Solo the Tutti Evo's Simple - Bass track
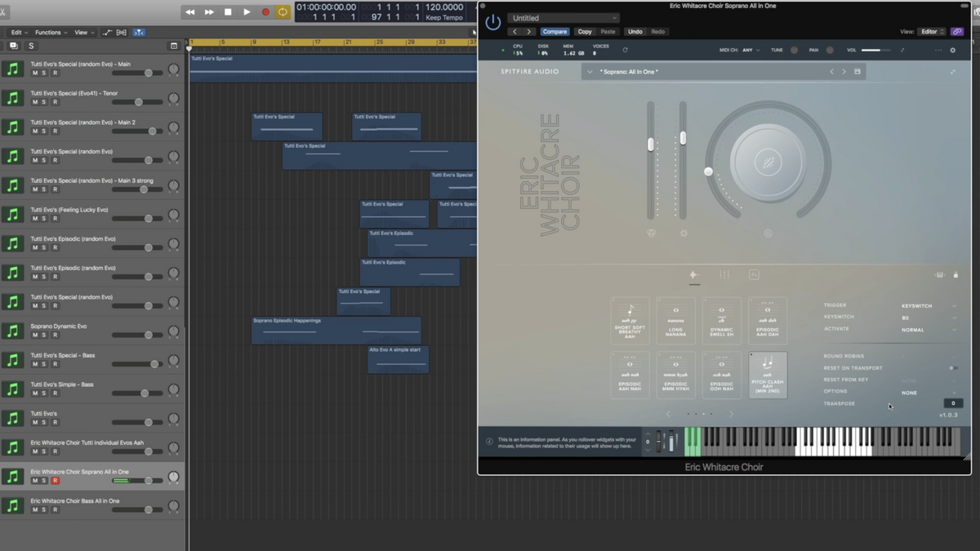980x551 pixels. click(44, 393)
